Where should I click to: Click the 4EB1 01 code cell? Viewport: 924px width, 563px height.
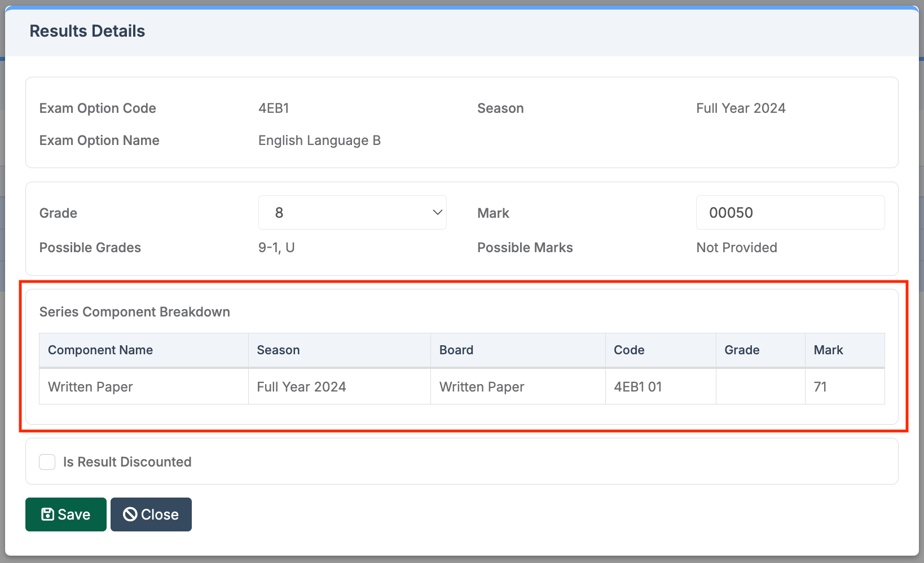pos(637,387)
